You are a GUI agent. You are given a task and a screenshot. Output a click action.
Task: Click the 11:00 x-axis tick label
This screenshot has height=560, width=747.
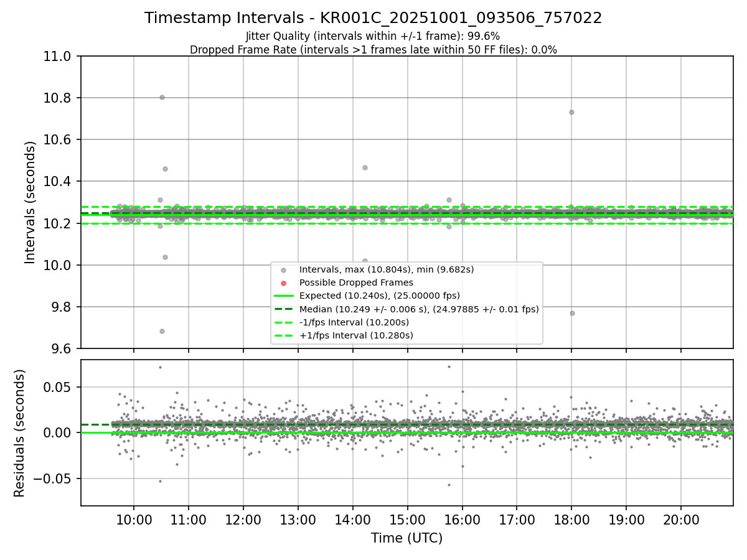pyautogui.click(x=189, y=520)
